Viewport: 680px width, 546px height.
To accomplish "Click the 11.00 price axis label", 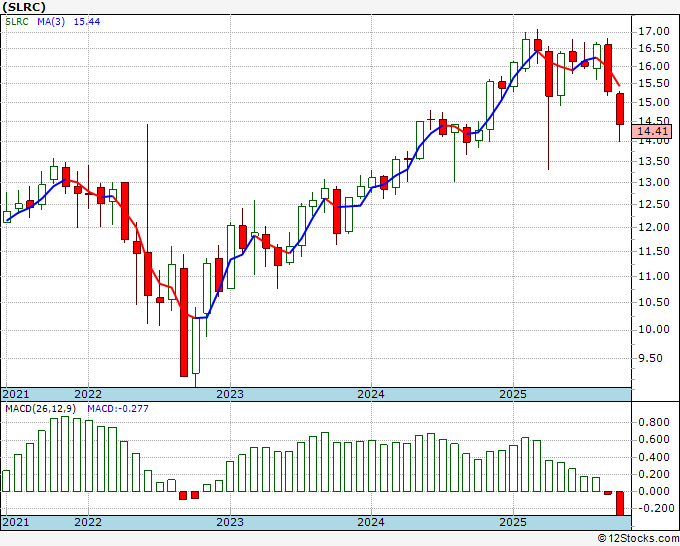I will click(653, 277).
